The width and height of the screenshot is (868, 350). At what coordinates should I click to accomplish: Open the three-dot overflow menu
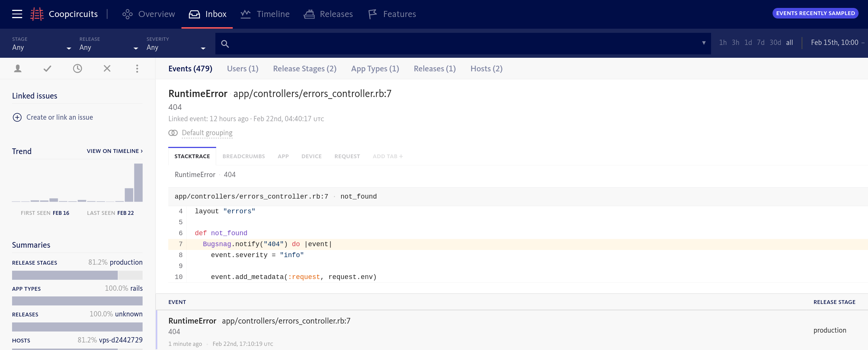coord(137,68)
